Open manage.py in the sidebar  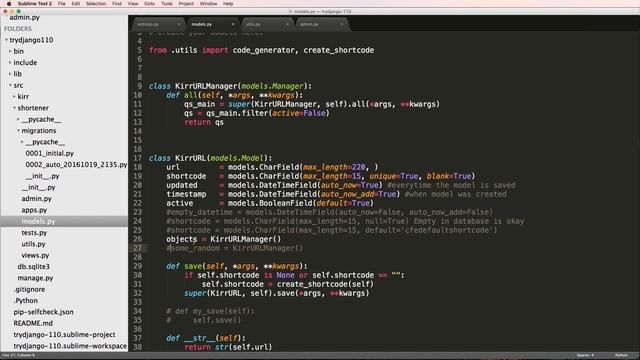click(x=35, y=278)
